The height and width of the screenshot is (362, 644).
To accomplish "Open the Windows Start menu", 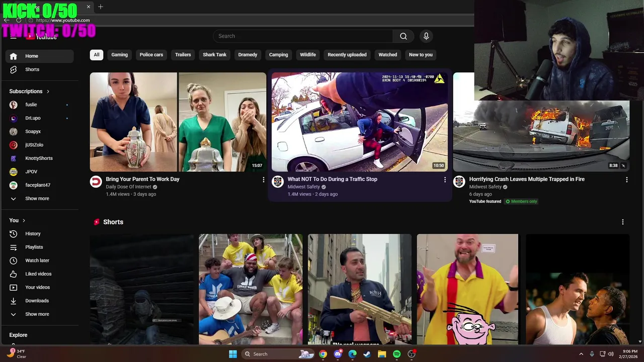I will [x=233, y=354].
